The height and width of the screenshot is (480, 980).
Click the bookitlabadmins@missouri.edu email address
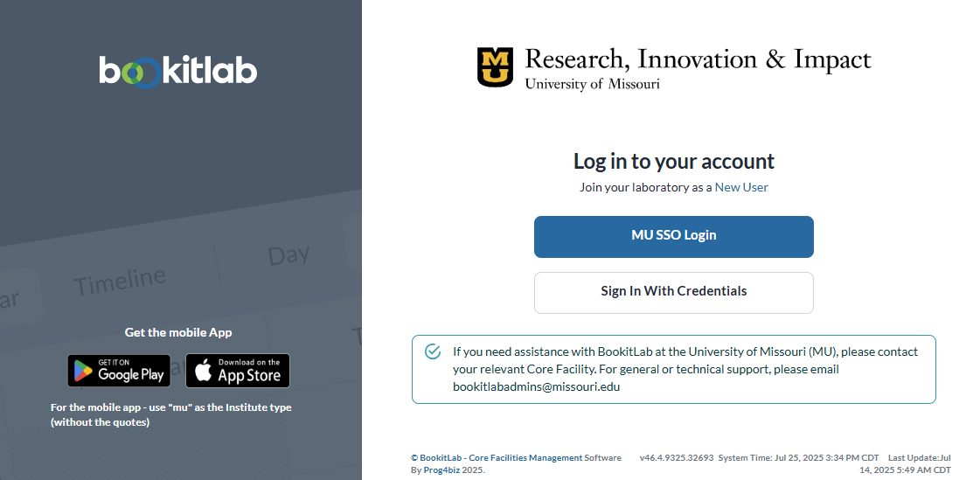[536, 386]
